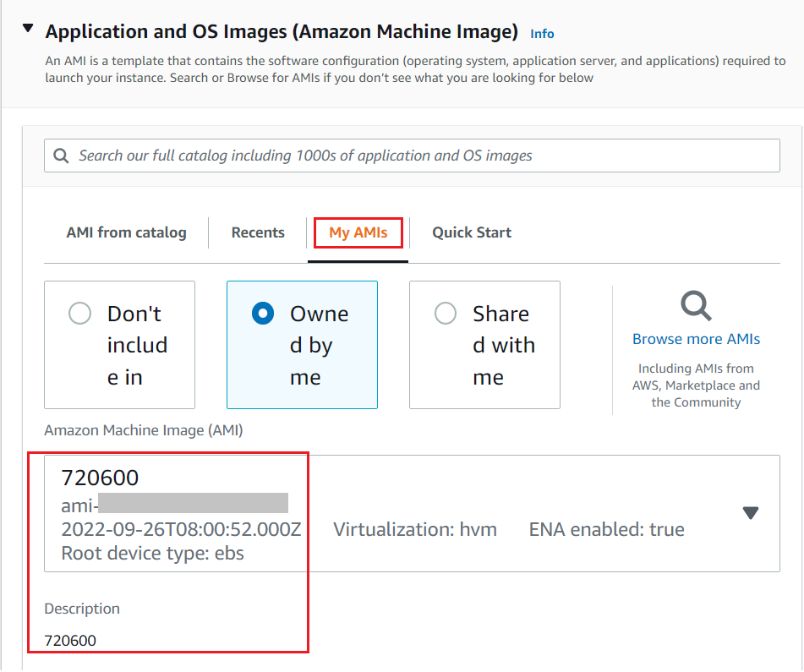
Task: Select the My AMIs tab
Action: pos(358,232)
